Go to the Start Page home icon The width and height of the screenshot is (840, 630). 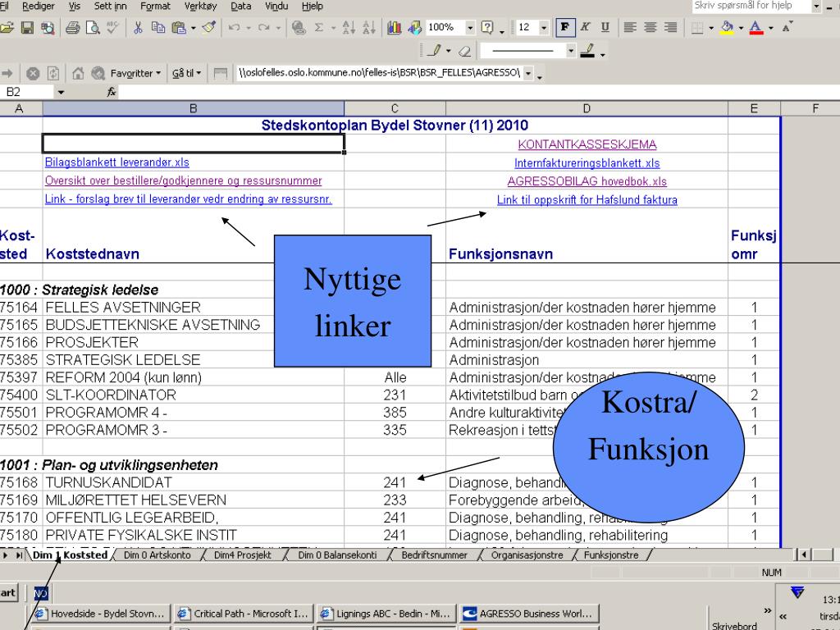78,73
